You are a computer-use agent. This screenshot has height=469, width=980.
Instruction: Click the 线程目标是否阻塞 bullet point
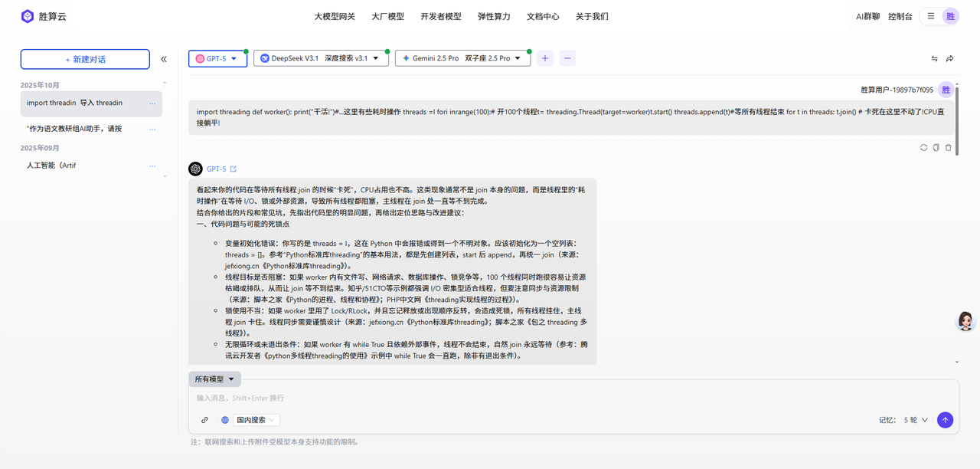(x=407, y=288)
